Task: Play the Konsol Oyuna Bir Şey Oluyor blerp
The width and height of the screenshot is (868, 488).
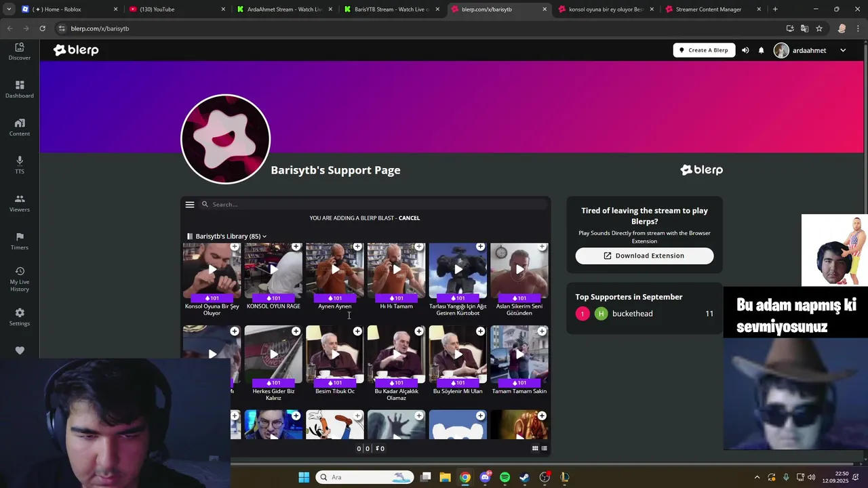Action: [x=212, y=269]
